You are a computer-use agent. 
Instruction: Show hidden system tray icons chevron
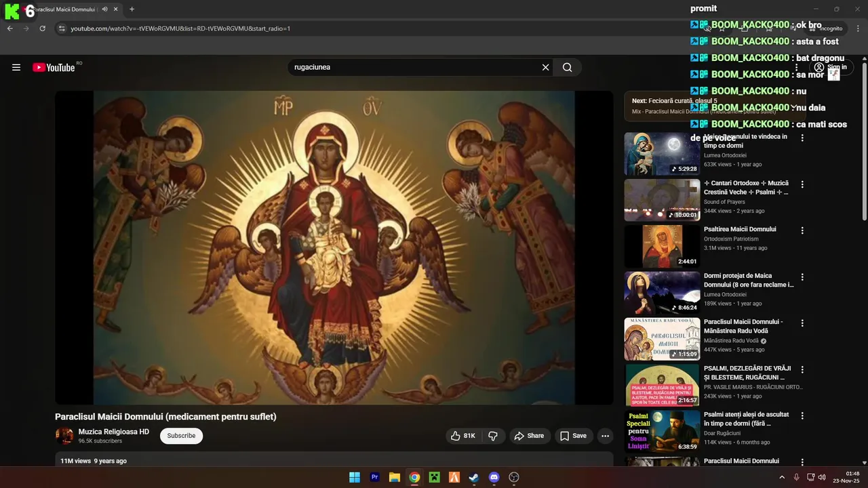click(x=781, y=477)
